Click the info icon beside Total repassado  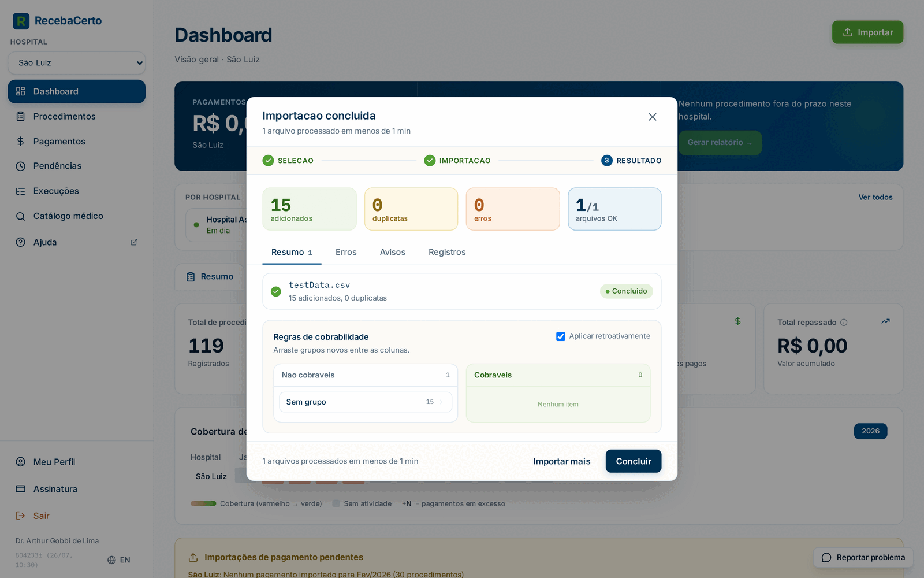pyautogui.click(x=844, y=323)
